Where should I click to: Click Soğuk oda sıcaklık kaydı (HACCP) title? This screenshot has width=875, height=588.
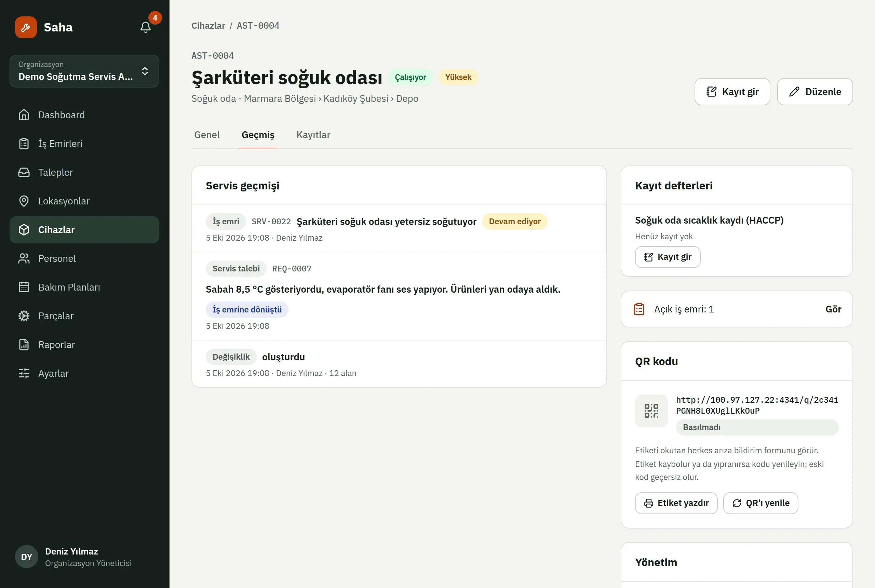709,220
